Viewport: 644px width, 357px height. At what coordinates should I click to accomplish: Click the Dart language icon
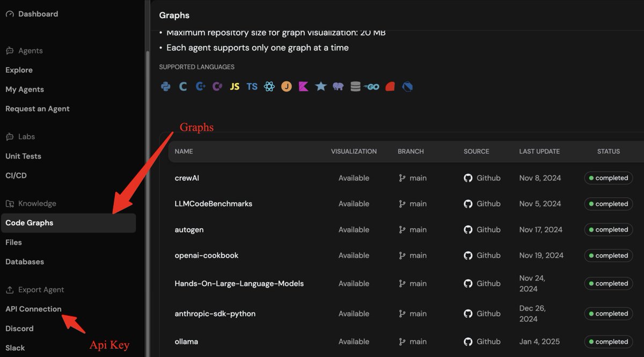coord(407,86)
